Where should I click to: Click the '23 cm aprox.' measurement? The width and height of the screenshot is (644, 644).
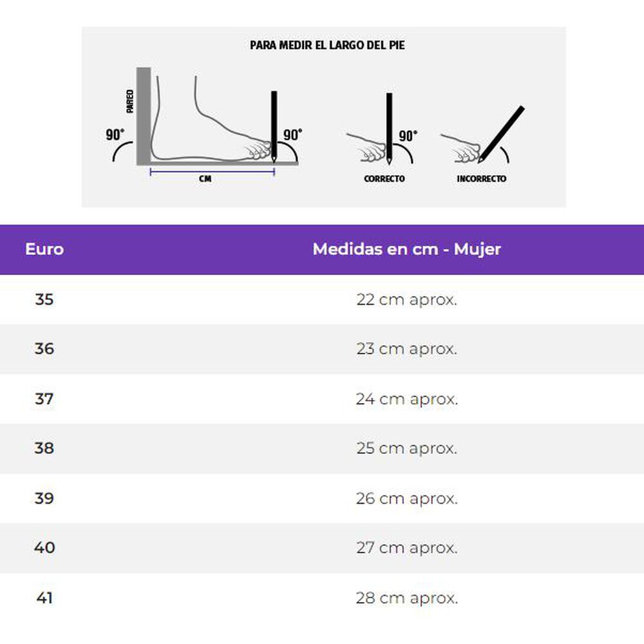tap(406, 349)
